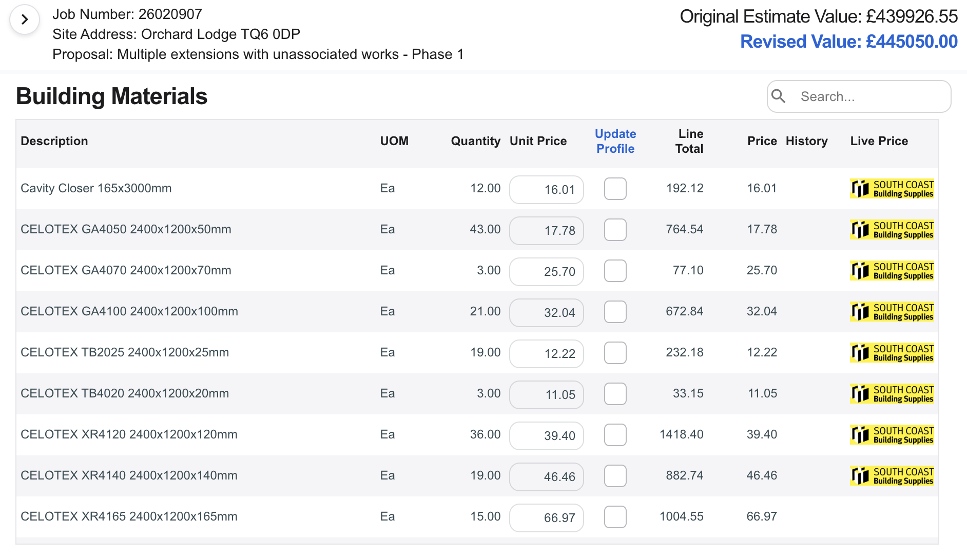The image size is (967, 560).
Task: Tick update profile checkbox for CELOTEX TB2025
Action: point(615,353)
